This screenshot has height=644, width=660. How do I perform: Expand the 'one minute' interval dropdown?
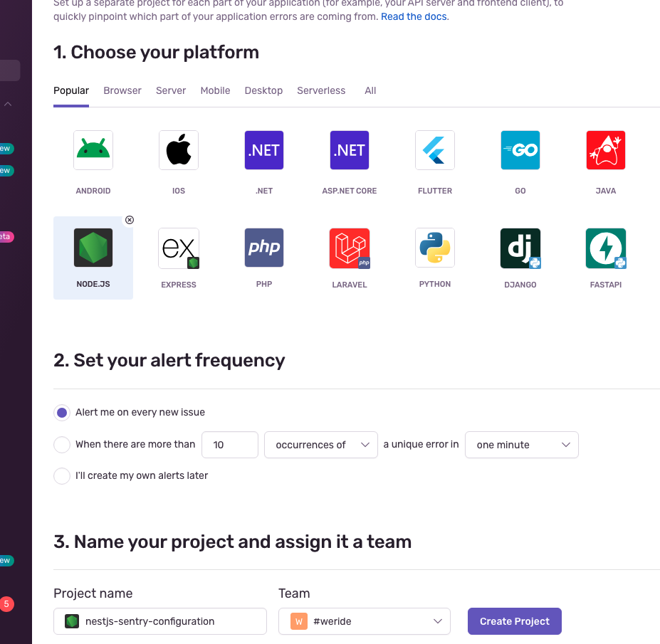[x=521, y=445]
